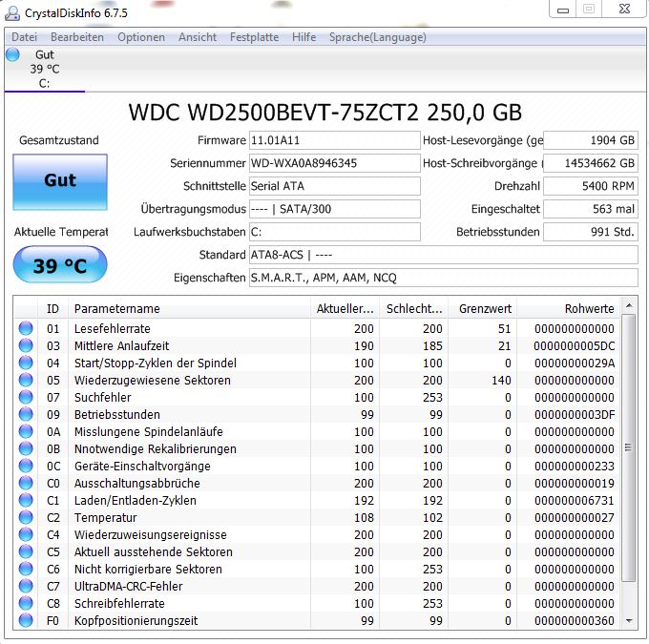Minimize the CrystalDiskInfo window
This screenshot has height=644, width=649.
(x=562, y=10)
